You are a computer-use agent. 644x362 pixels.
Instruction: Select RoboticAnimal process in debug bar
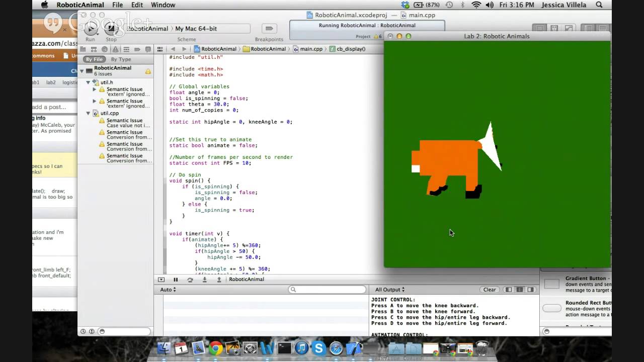(x=247, y=280)
